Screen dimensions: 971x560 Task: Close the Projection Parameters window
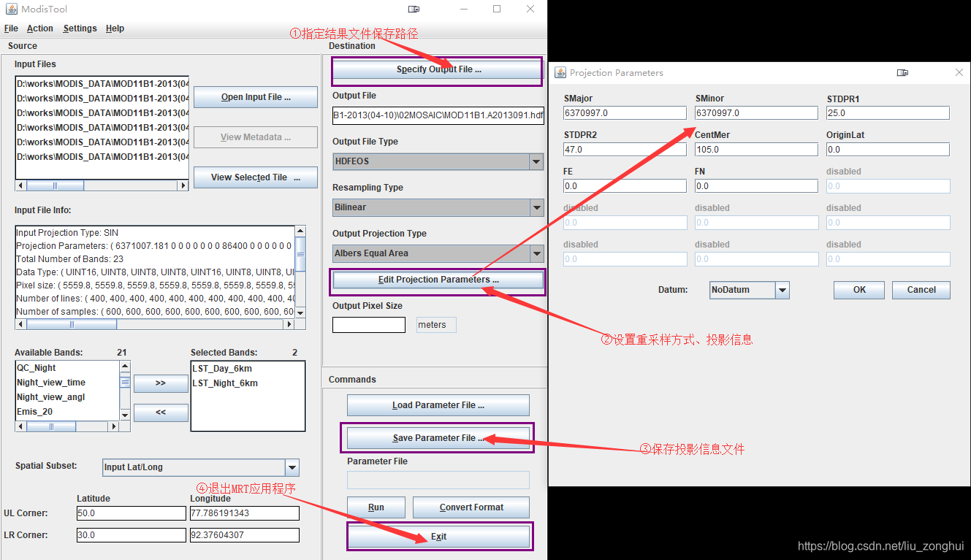point(959,72)
